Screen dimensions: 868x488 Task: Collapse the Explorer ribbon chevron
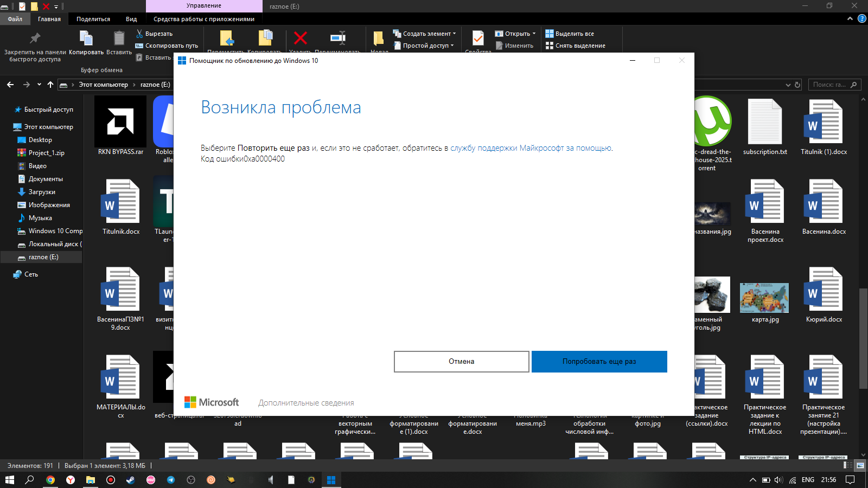click(x=850, y=19)
